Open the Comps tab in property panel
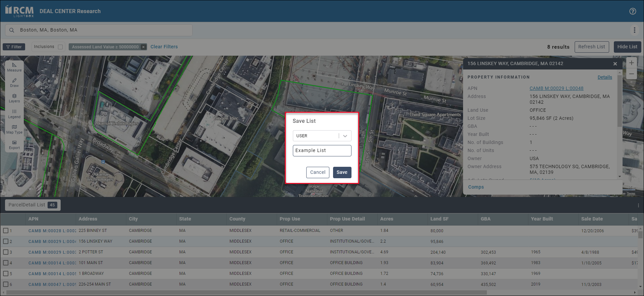 [476, 187]
